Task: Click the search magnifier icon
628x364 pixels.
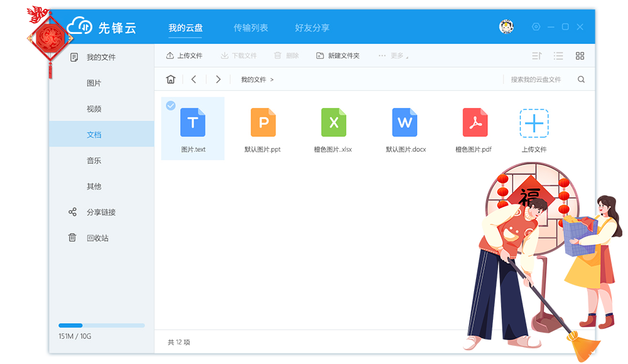Action: (x=581, y=80)
